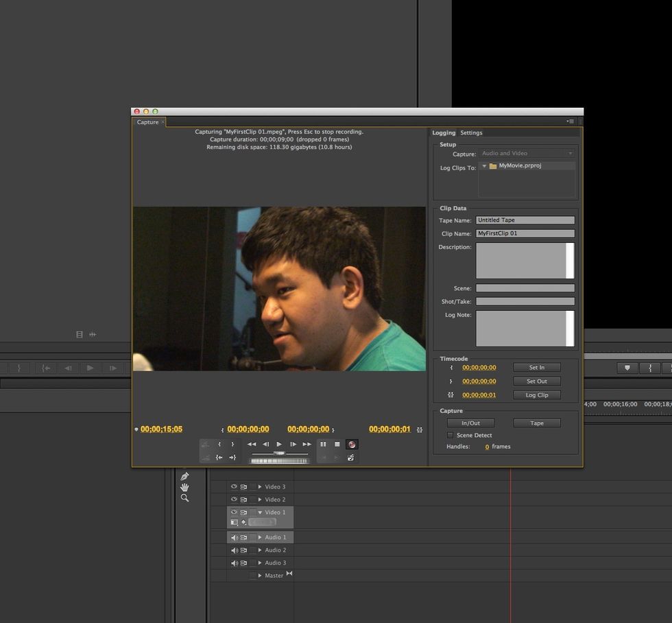Click the Set In button
The width and height of the screenshot is (672, 623).
pyautogui.click(x=536, y=368)
